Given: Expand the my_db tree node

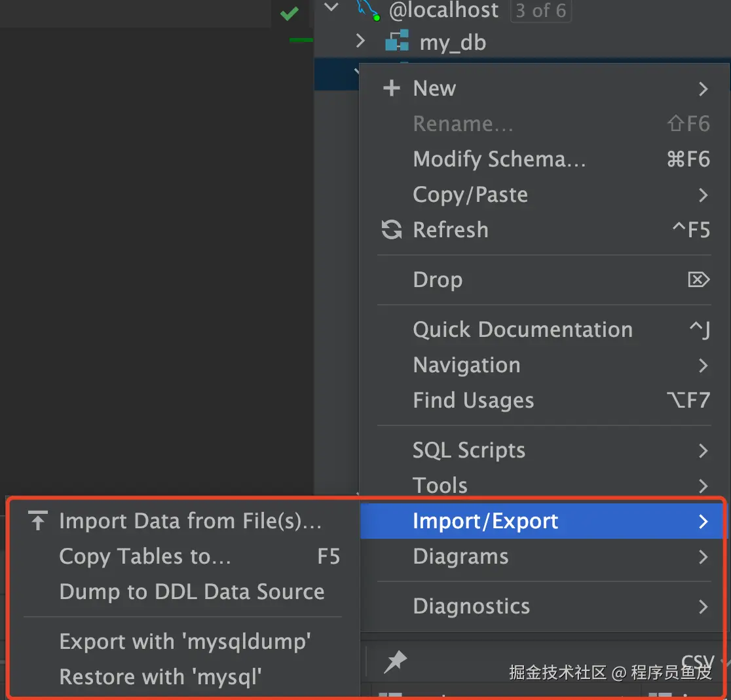Looking at the screenshot, I should tap(360, 42).
